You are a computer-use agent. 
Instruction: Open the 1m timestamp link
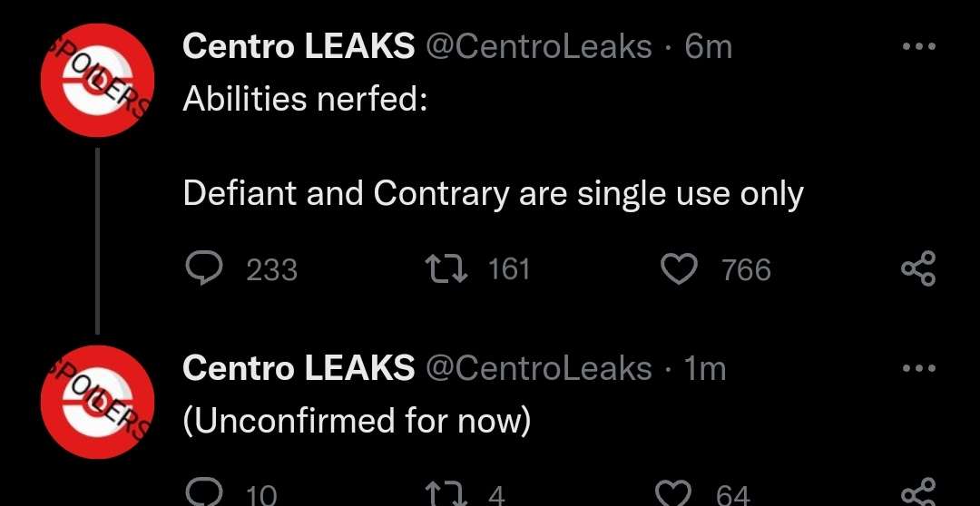click(705, 368)
